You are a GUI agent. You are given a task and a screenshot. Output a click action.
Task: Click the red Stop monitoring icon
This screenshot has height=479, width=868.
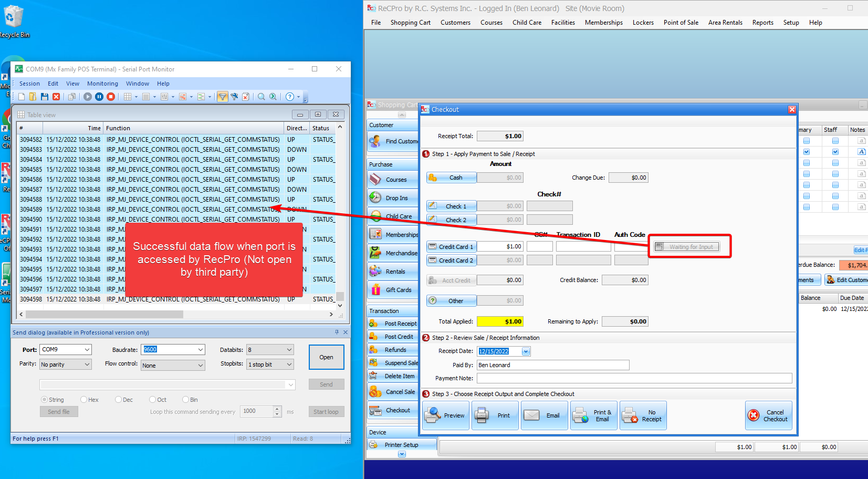click(x=111, y=97)
